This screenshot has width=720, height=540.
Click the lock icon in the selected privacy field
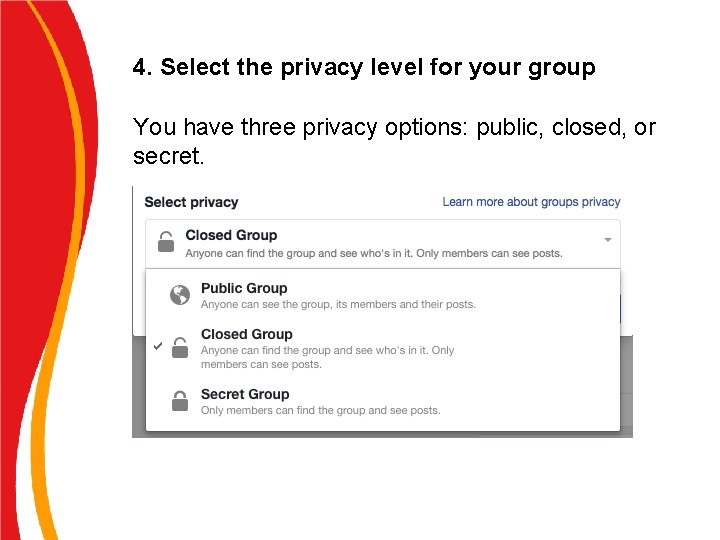pyautogui.click(x=166, y=242)
